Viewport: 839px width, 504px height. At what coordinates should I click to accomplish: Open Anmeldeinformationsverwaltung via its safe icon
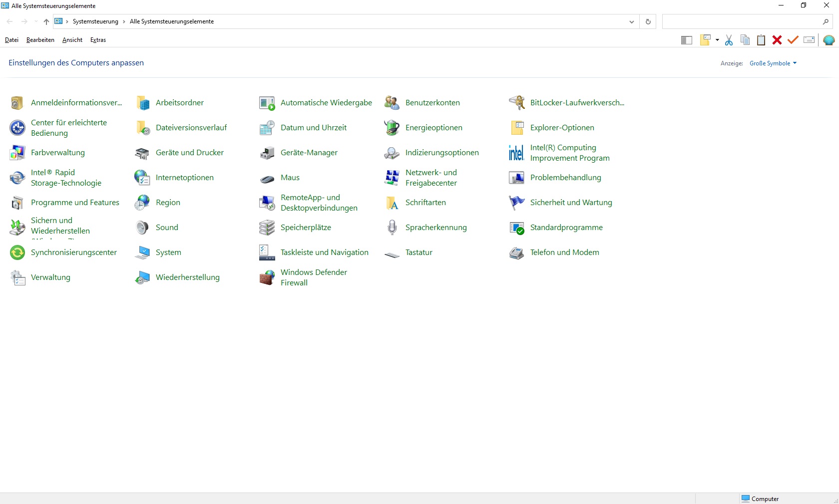[17, 103]
